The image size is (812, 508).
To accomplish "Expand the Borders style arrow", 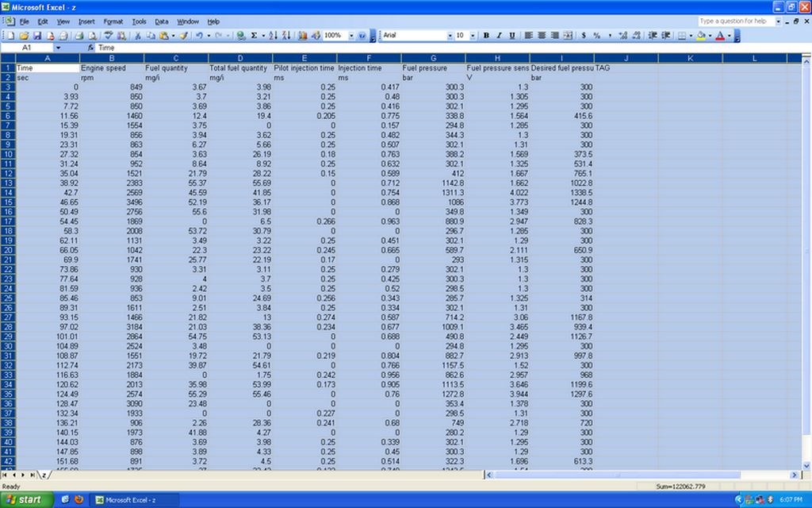I will tap(691, 35).
